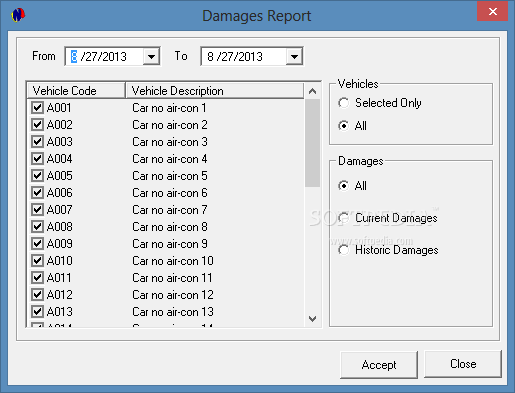515x393 pixels.
Task: Open the To date dropdown arrow
Action: point(294,57)
